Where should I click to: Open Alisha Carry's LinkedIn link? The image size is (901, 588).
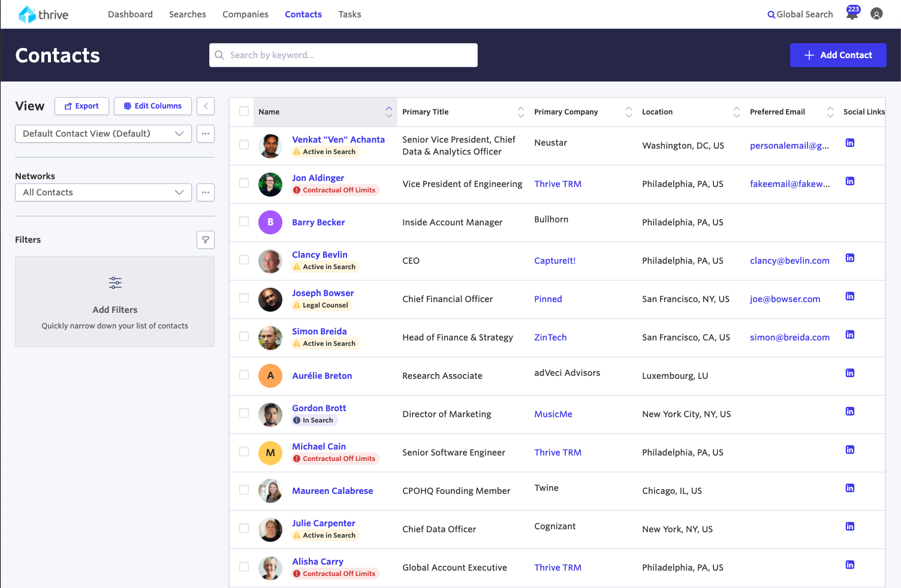(x=850, y=565)
